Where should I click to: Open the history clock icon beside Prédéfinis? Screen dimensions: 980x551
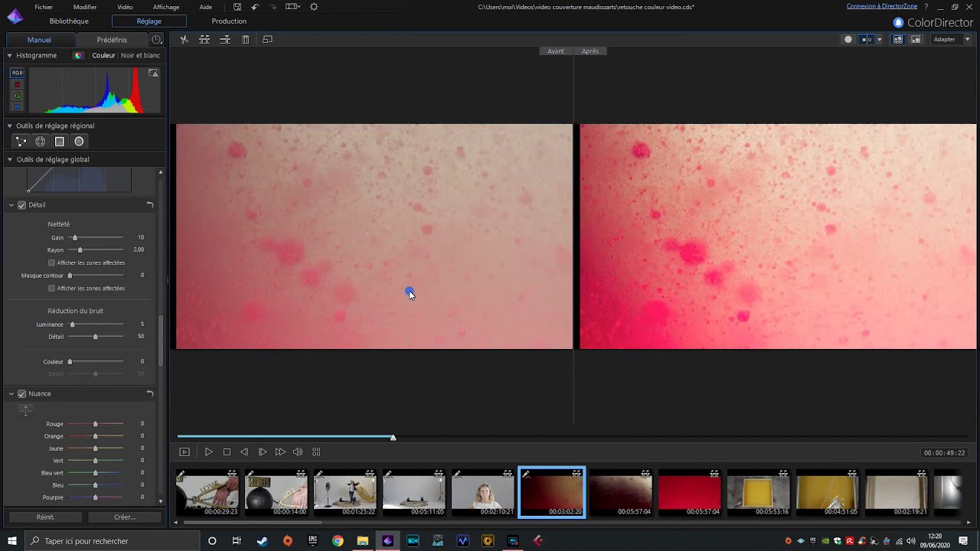click(x=157, y=40)
